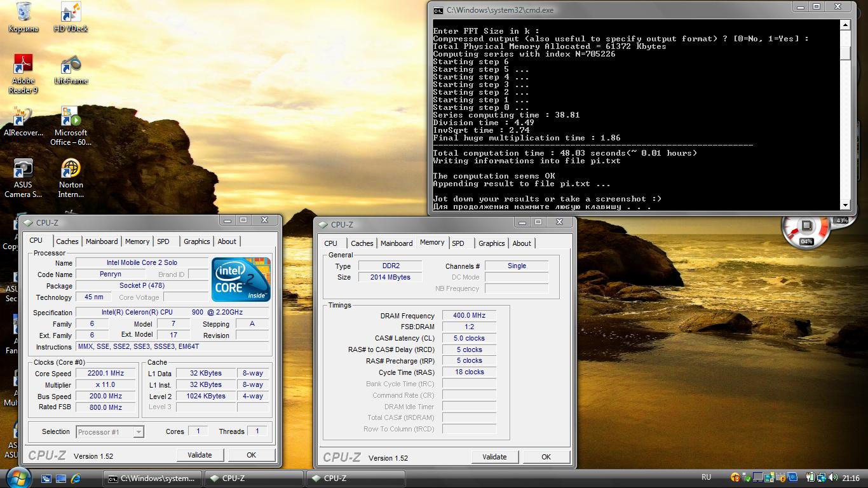Click the RU language indicator
The image size is (868, 488).
click(706, 477)
